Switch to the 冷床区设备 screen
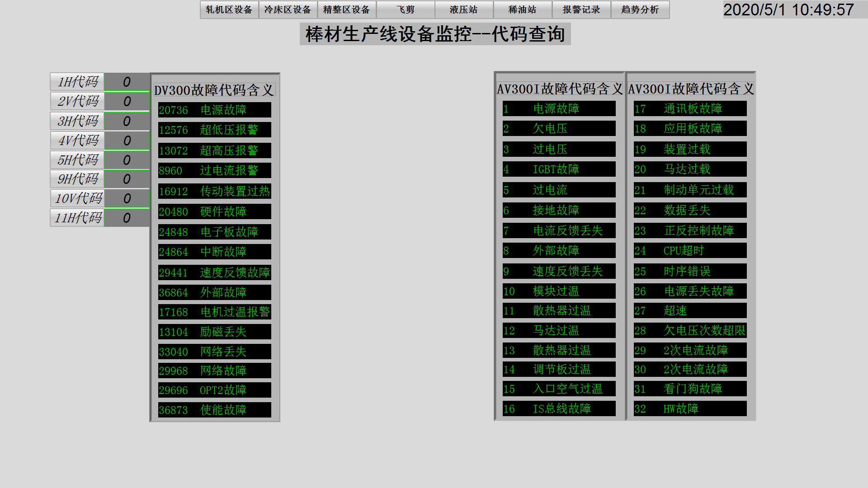Image resolution: width=868 pixels, height=488 pixels. tap(288, 9)
